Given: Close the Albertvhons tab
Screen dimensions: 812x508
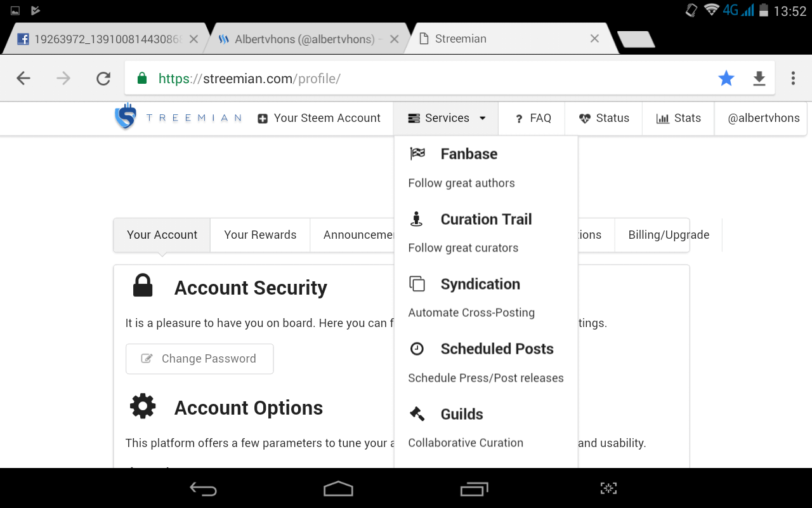Looking at the screenshot, I should [394, 39].
